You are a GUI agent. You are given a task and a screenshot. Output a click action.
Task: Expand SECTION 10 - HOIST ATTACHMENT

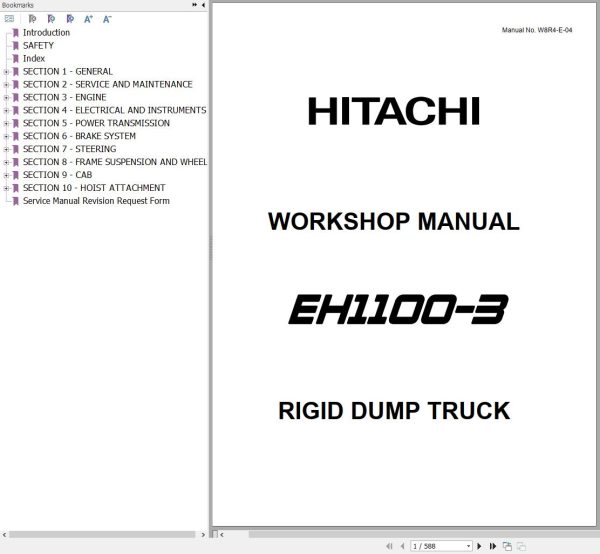(6, 188)
